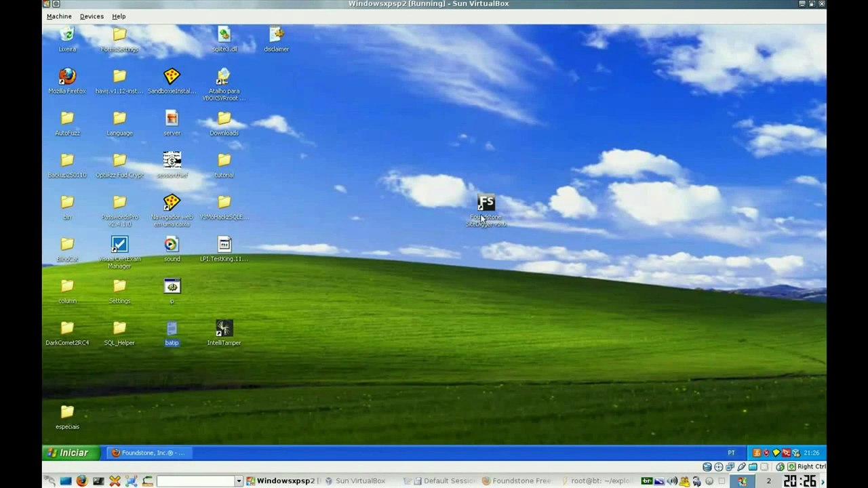Switch to Default Session task in host panel
The width and height of the screenshot is (868, 488).
click(439, 481)
